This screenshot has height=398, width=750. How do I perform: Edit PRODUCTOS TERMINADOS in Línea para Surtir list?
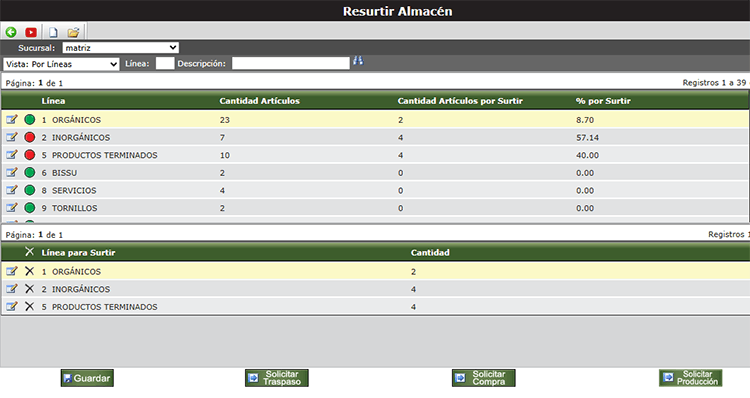pyautogui.click(x=12, y=307)
